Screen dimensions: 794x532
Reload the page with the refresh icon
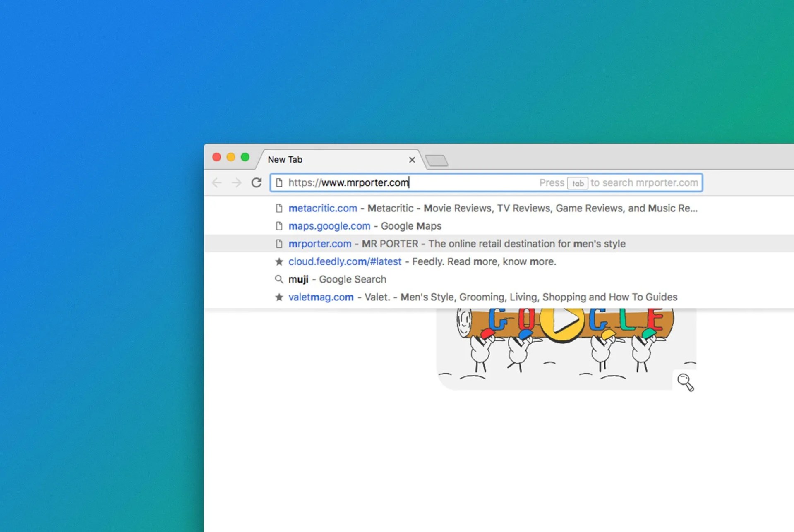click(x=257, y=182)
